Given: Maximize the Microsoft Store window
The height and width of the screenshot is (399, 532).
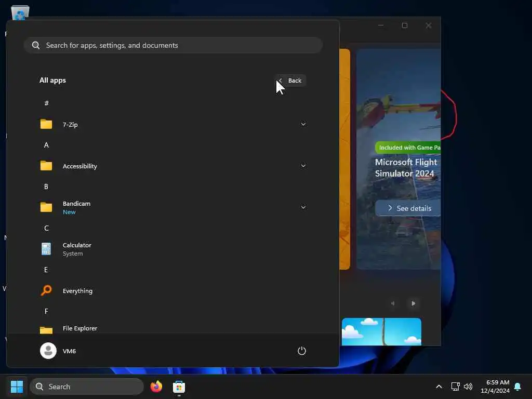Looking at the screenshot, I should (x=404, y=25).
